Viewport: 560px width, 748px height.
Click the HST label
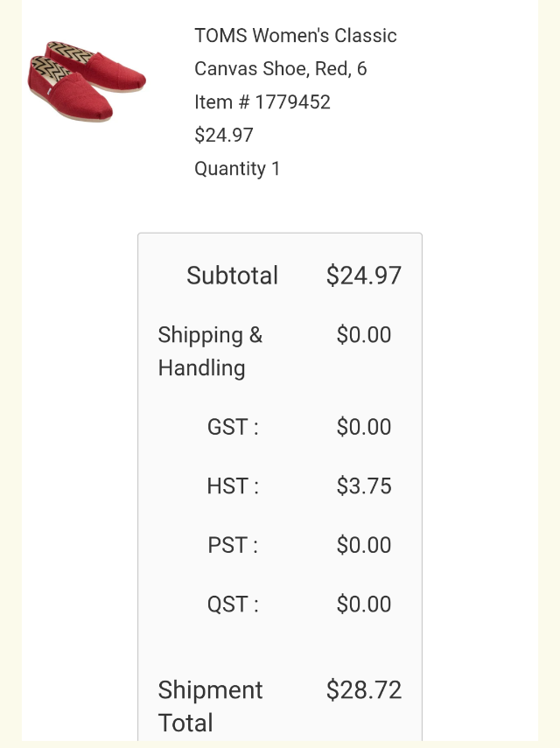[x=233, y=486]
